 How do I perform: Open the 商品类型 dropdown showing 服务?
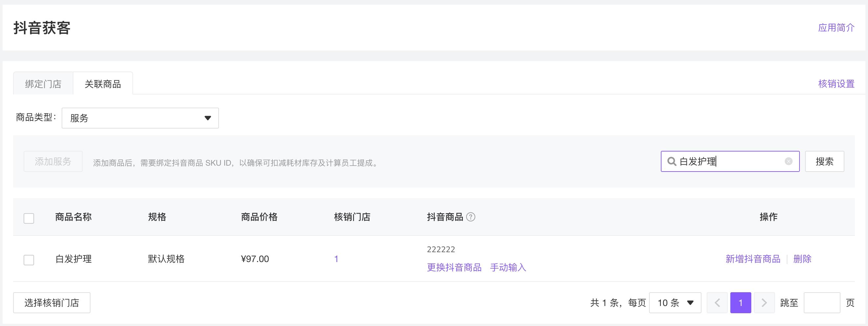point(140,118)
